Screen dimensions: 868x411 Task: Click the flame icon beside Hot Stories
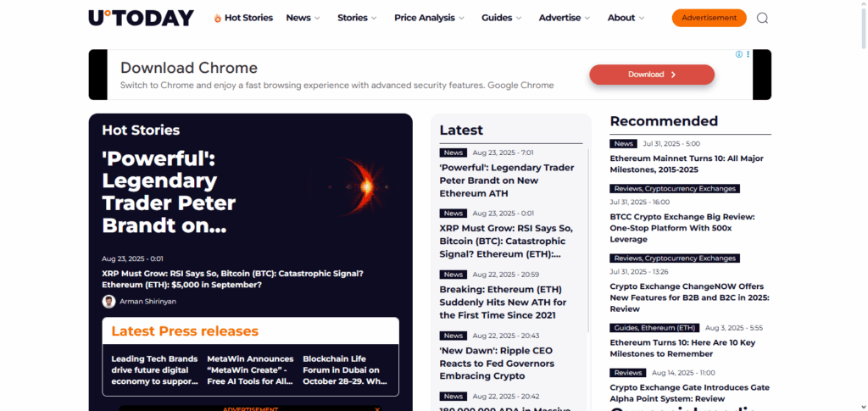218,19
